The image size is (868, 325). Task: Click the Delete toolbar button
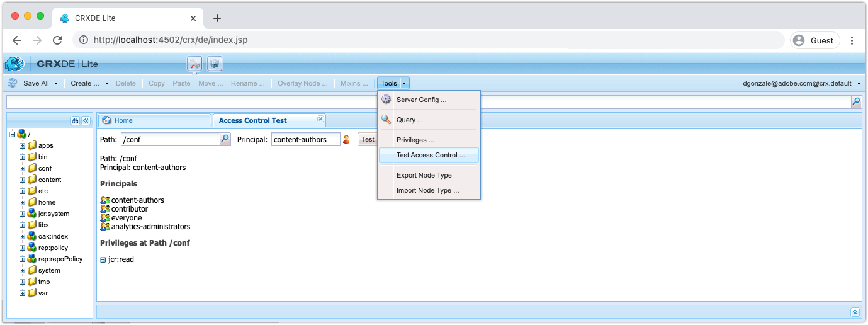tap(126, 83)
